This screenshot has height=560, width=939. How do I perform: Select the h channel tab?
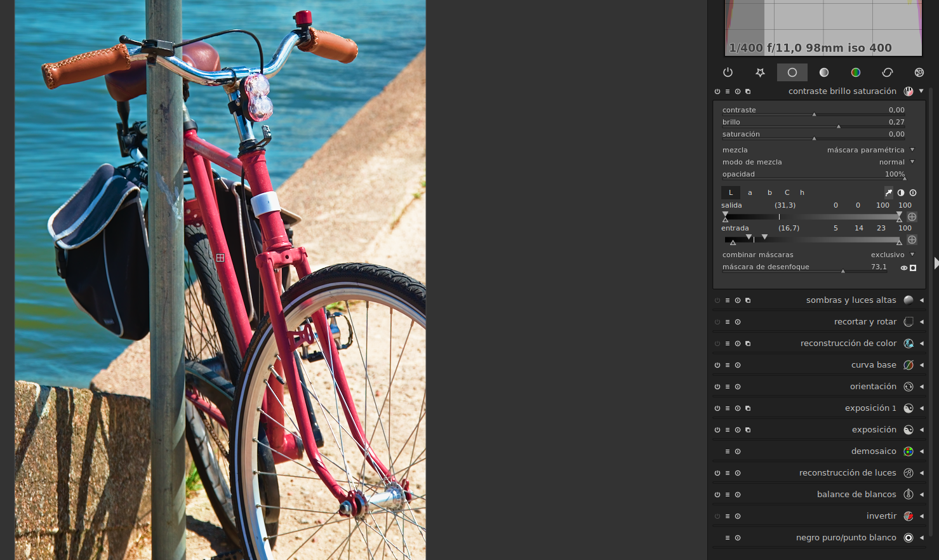tap(802, 192)
